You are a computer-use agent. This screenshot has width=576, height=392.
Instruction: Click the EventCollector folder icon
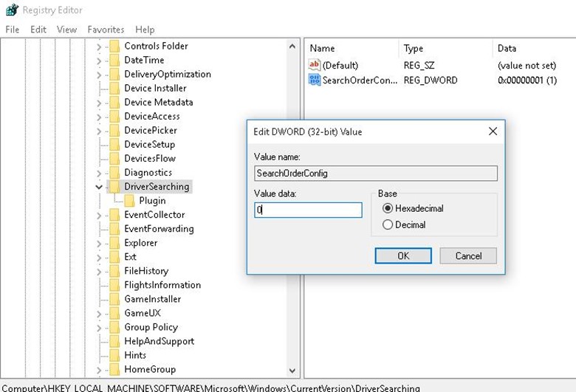click(114, 215)
